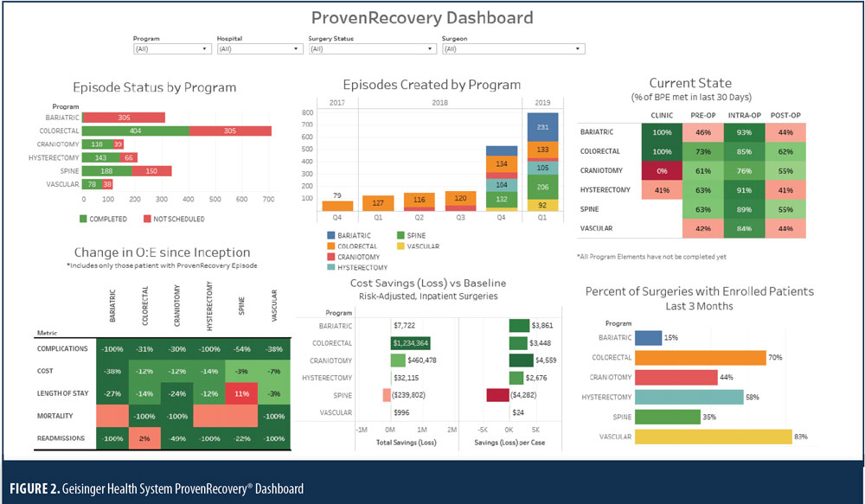Select the orange COLORECTAL legend swatch

coord(331,246)
